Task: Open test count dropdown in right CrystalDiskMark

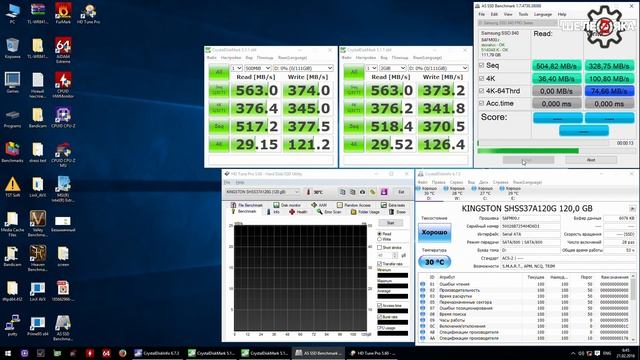Action: tap(371, 68)
